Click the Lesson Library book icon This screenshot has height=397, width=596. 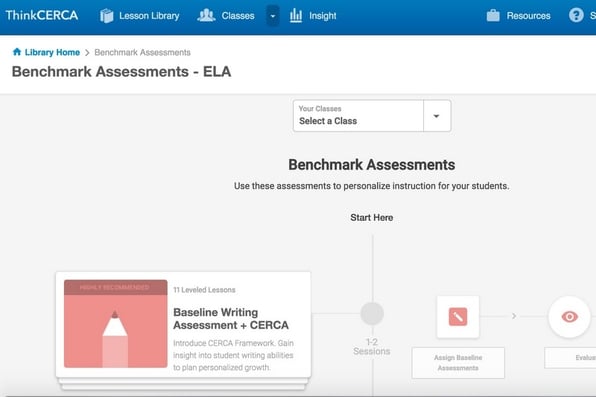coord(106,16)
